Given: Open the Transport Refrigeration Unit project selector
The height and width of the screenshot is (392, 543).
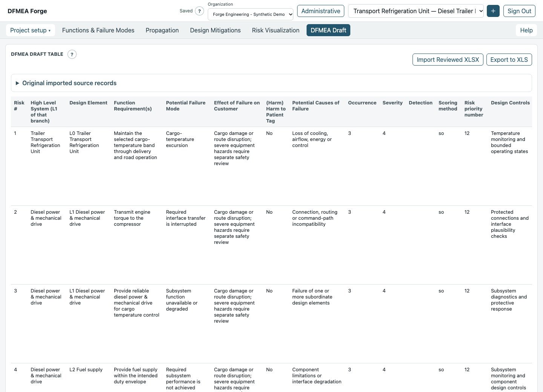Looking at the screenshot, I should (x=416, y=11).
